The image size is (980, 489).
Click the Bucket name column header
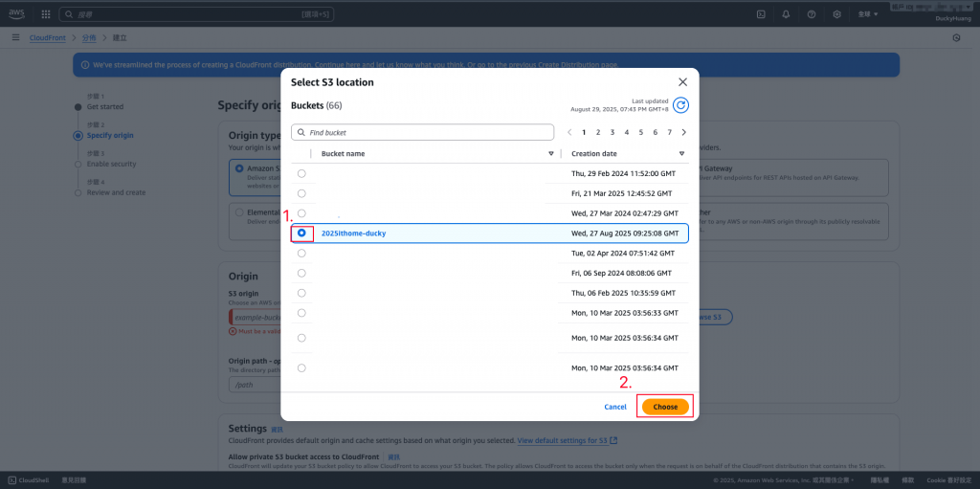tap(344, 154)
